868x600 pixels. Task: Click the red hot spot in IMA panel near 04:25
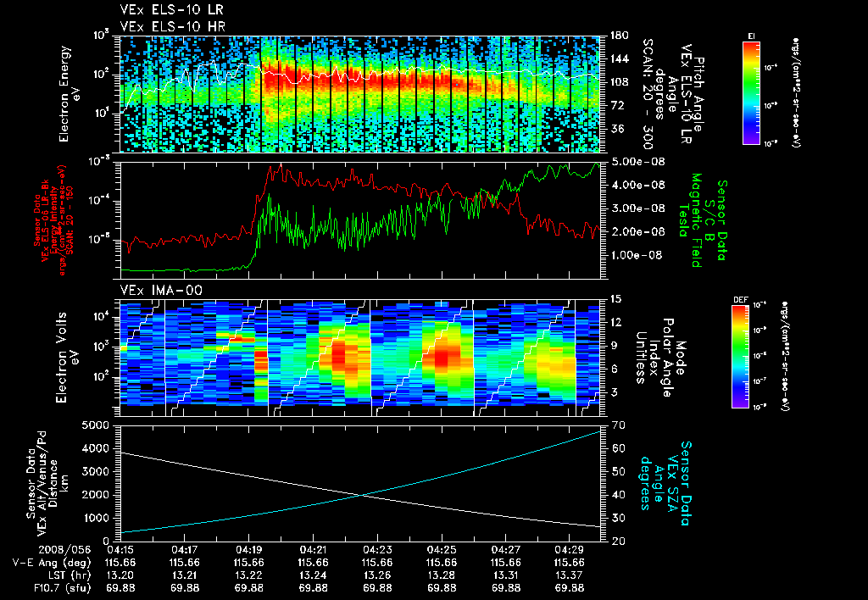coord(442,357)
